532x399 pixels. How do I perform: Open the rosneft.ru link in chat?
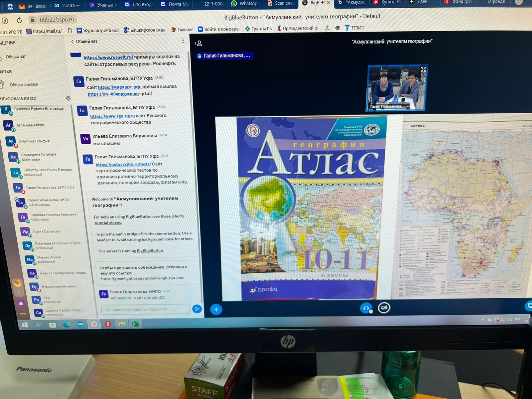[x=108, y=57]
